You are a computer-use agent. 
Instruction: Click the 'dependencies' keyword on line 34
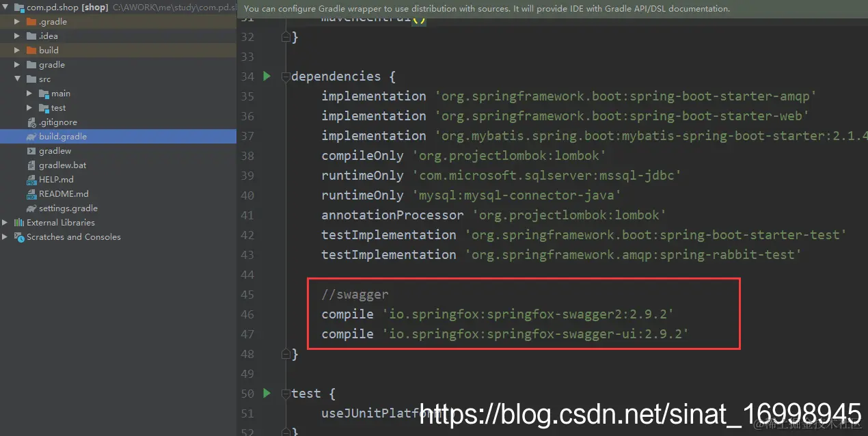coord(336,76)
